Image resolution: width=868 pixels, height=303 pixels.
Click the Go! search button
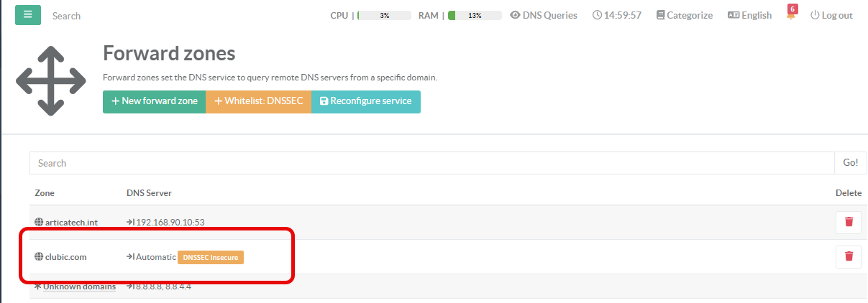pyautogui.click(x=850, y=163)
